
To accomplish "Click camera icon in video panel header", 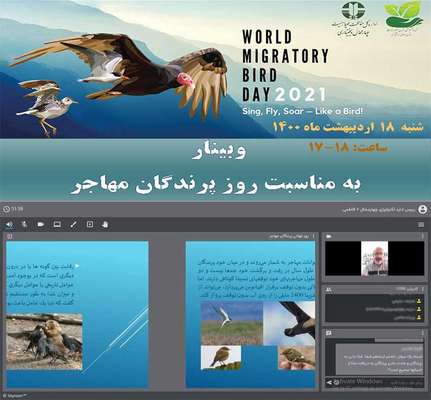I will pyautogui.click(x=329, y=236).
